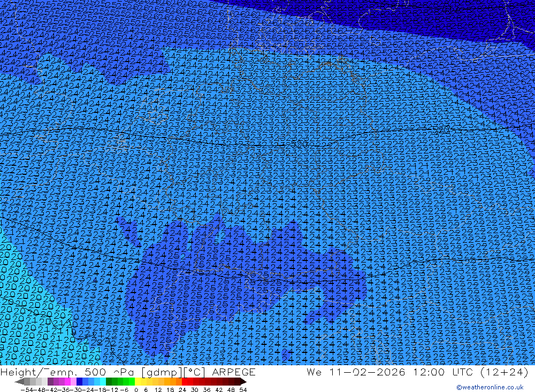The height and width of the screenshot is (392, 535).
Task: Select the ARPEGE model name text
Action: [x=234, y=372]
